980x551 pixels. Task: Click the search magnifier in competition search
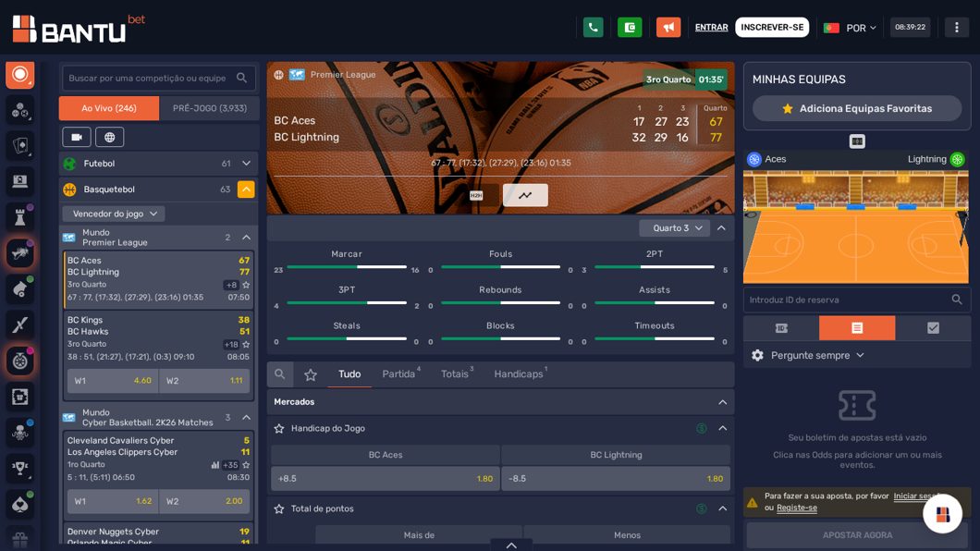(242, 78)
